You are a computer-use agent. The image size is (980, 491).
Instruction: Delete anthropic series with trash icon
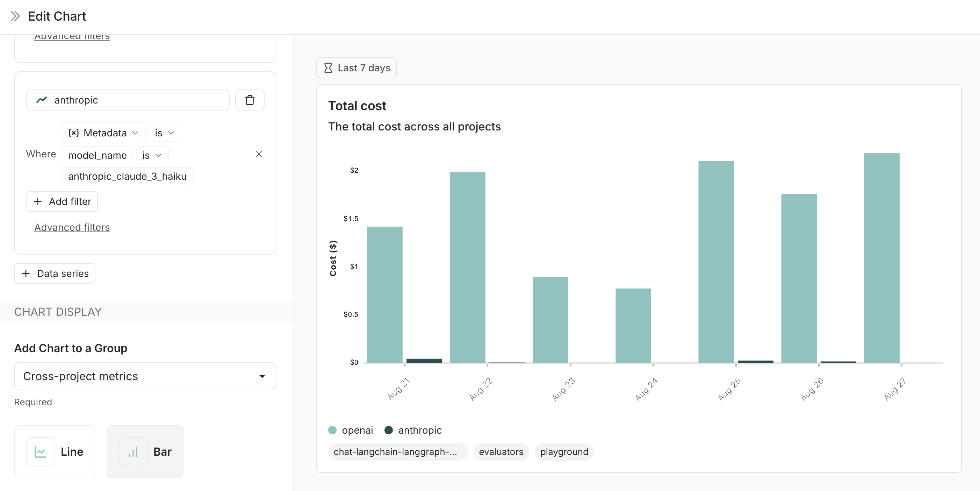tap(250, 100)
